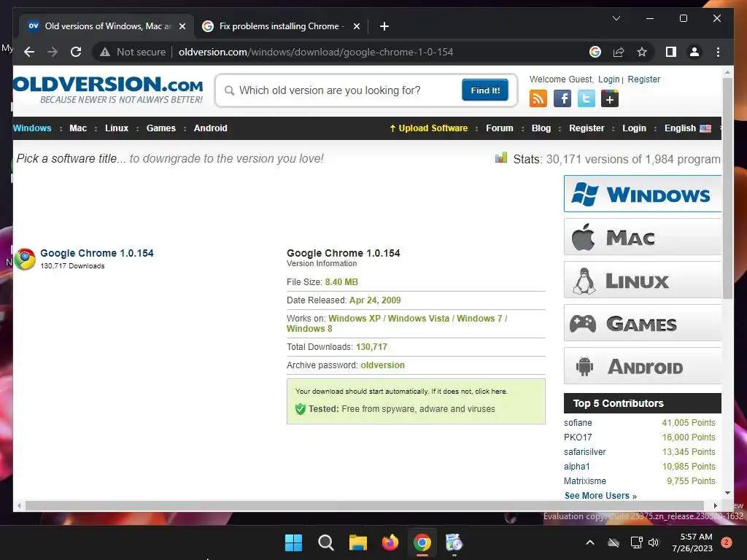
Task: Click Chrome icon in taskbar
Action: [422, 542]
